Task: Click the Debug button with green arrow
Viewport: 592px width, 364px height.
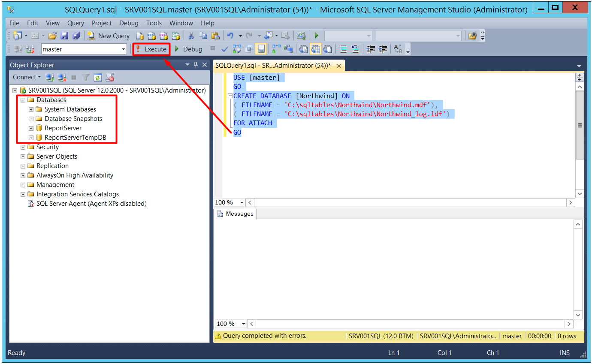Action: [x=188, y=49]
